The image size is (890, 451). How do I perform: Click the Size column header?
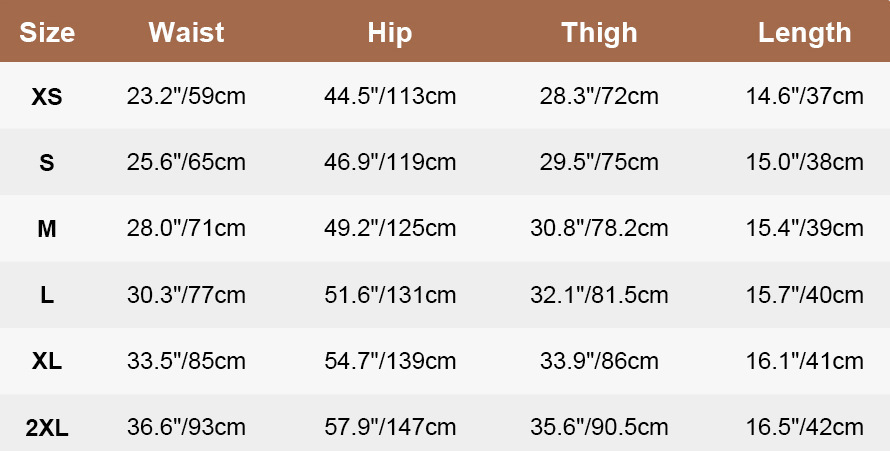pos(47,32)
